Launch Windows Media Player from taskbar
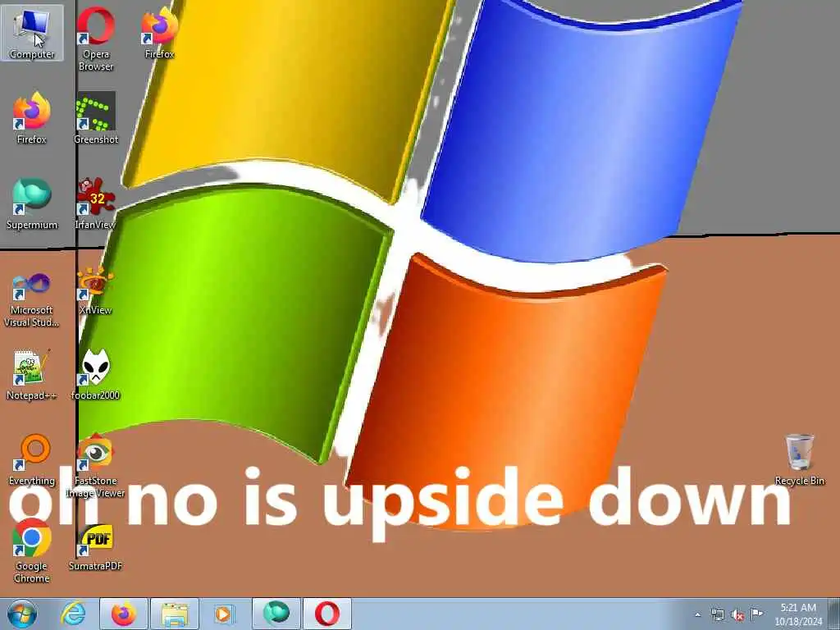840x630 pixels. click(225, 614)
